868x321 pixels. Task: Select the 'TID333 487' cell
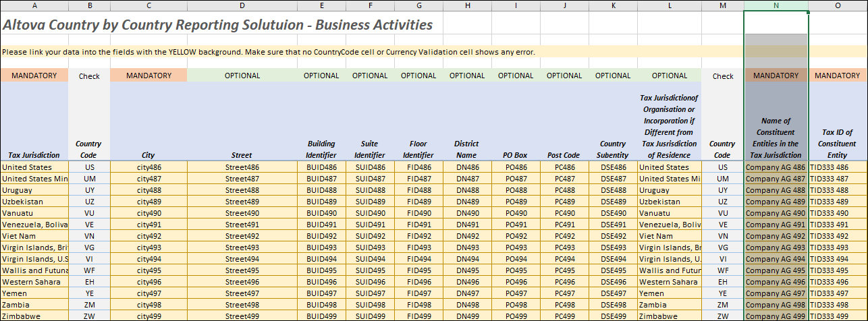point(838,179)
